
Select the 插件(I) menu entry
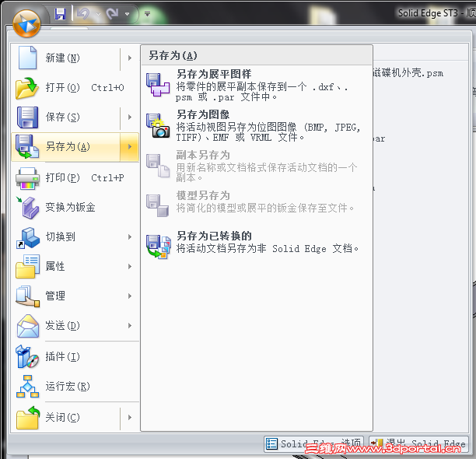pos(75,356)
